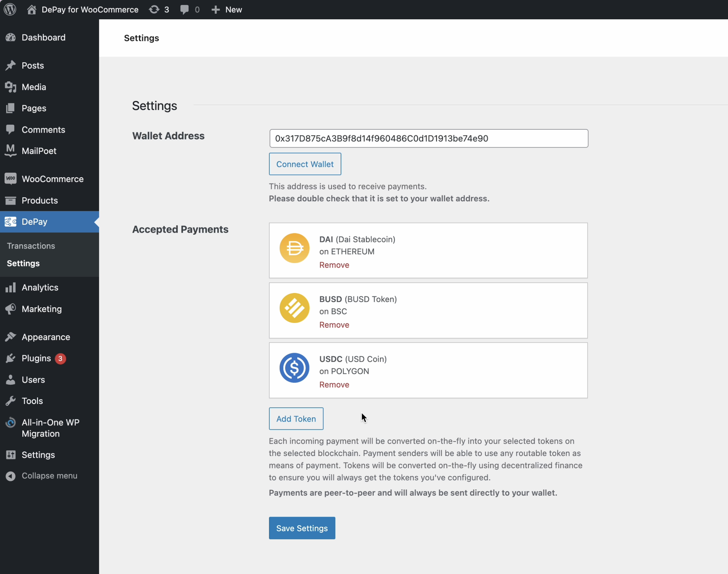This screenshot has height=574, width=728.
Task: Remove the DAI token
Action: pyautogui.click(x=334, y=265)
